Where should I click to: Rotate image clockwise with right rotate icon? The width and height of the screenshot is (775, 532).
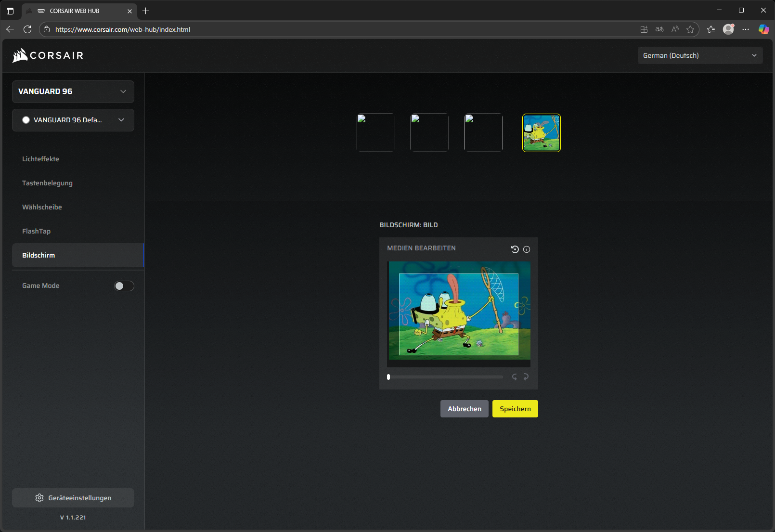[526, 377]
